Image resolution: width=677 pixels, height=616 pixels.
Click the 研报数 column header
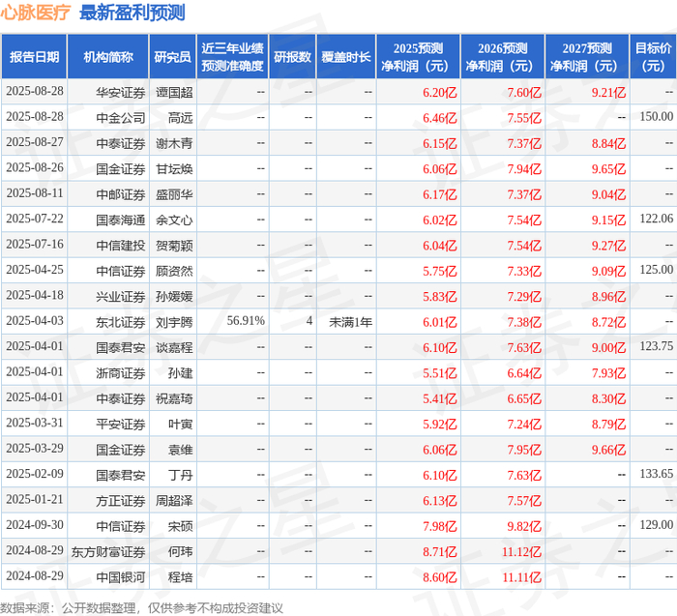point(292,57)
